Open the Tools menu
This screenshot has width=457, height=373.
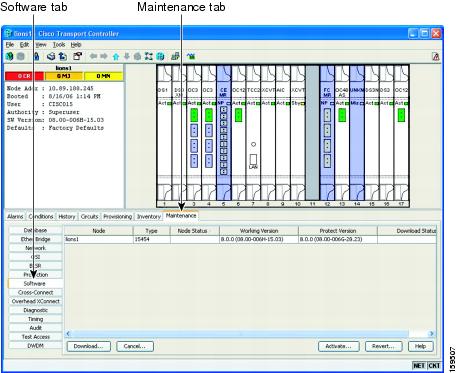(x=59, y=45)
